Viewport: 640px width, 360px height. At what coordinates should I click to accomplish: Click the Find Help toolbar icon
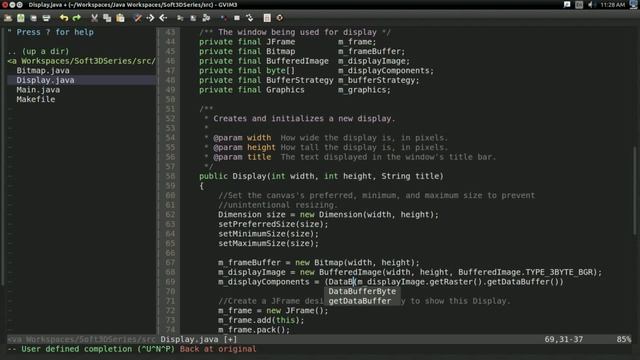pos(280,18)
